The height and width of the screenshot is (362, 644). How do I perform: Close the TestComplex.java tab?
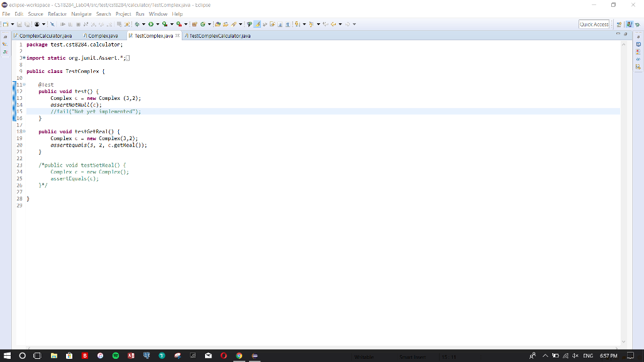pos(177,36)
